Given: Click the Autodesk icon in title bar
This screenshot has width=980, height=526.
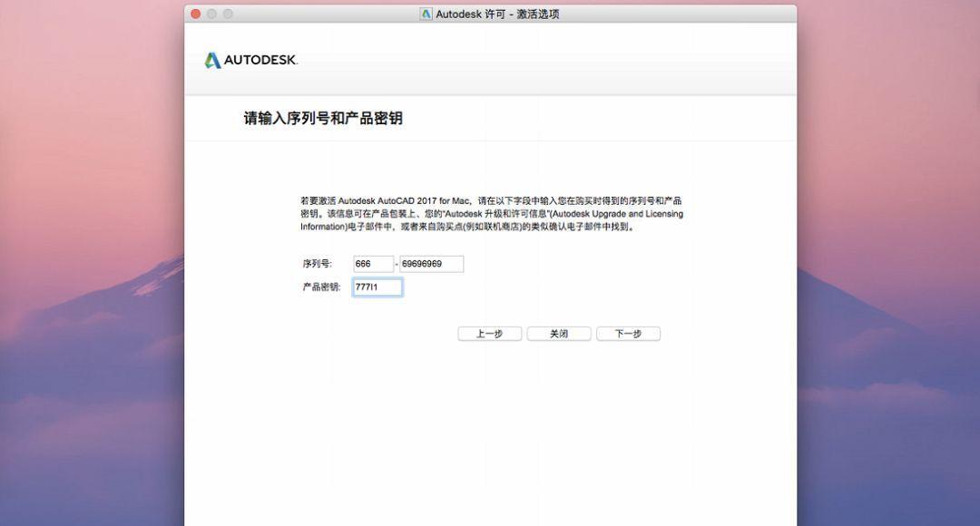Looking at the screenshot, I should pos(426,14).
